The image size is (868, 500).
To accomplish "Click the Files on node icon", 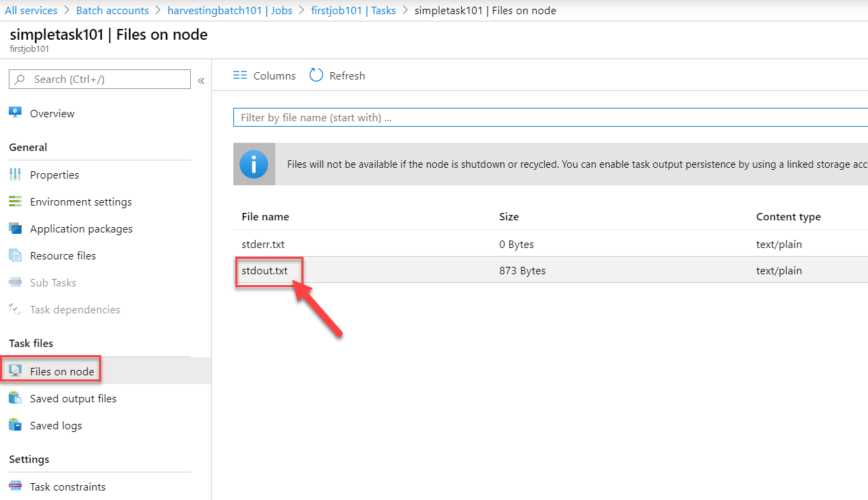I will tap(16, 371).
